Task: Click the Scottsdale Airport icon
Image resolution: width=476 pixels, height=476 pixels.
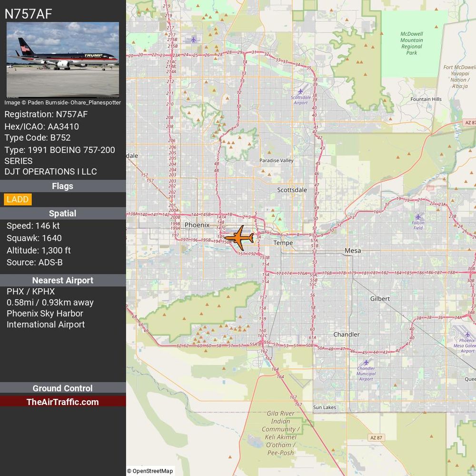Action: (x=300, y=91)
